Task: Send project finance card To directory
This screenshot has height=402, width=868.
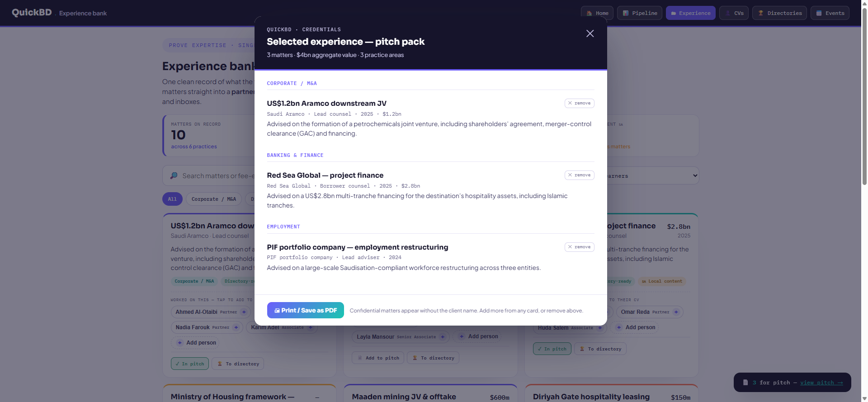Action: coord(600,349)
